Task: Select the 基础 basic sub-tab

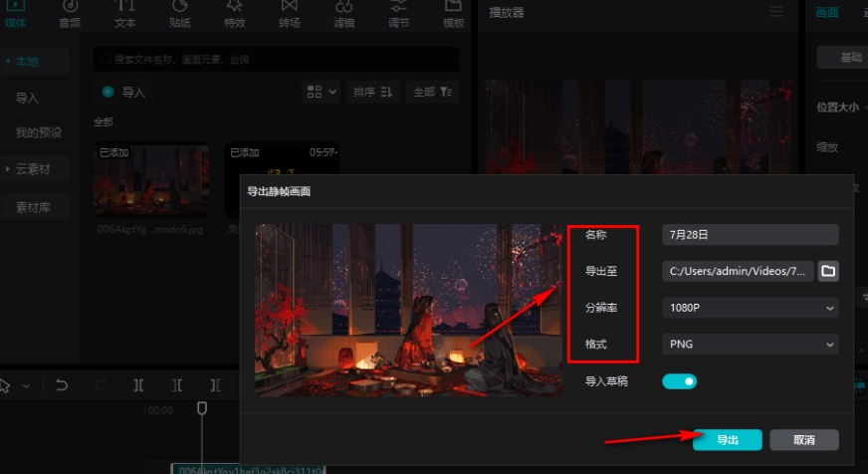Action: 842,57
